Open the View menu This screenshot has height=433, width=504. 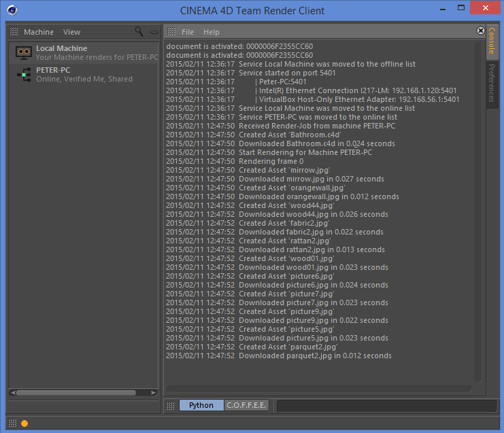[71, 32]
